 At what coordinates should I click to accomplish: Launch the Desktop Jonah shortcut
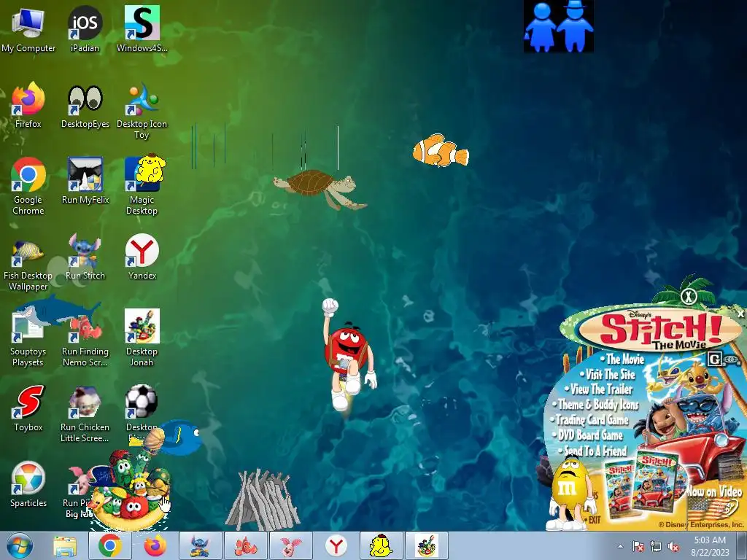click(142, 339)
